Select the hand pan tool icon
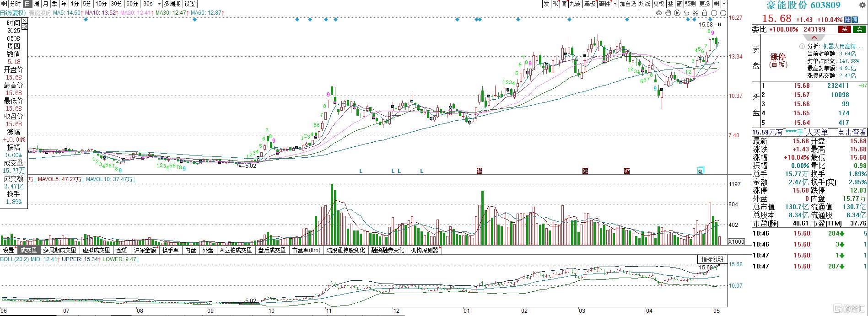The width and height of the screenshot is (868, 316). (x=668, y=13)
